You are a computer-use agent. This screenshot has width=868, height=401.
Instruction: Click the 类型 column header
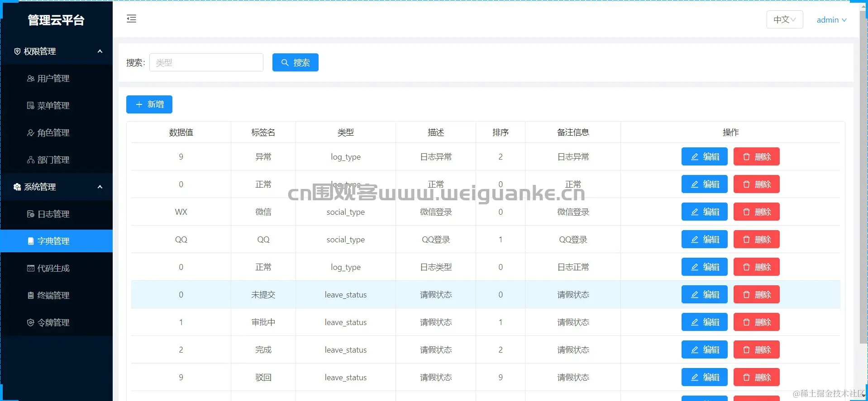(x=346, y=132)
